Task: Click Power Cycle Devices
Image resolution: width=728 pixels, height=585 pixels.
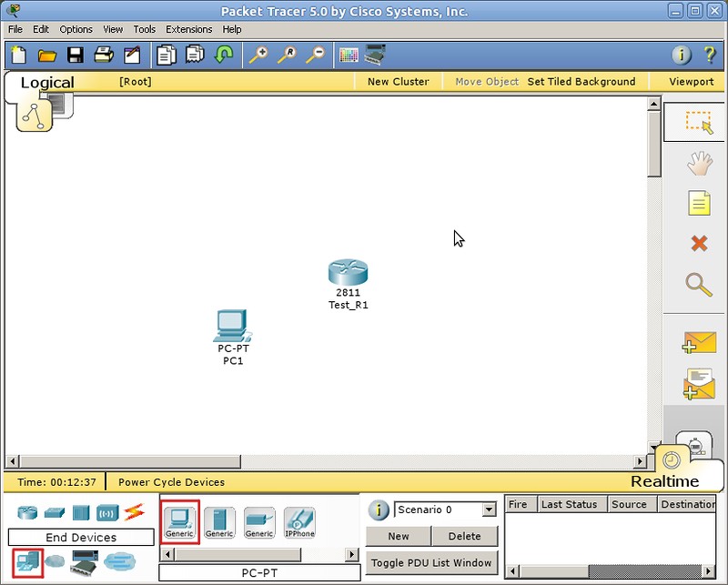Action: click(171, 482)
